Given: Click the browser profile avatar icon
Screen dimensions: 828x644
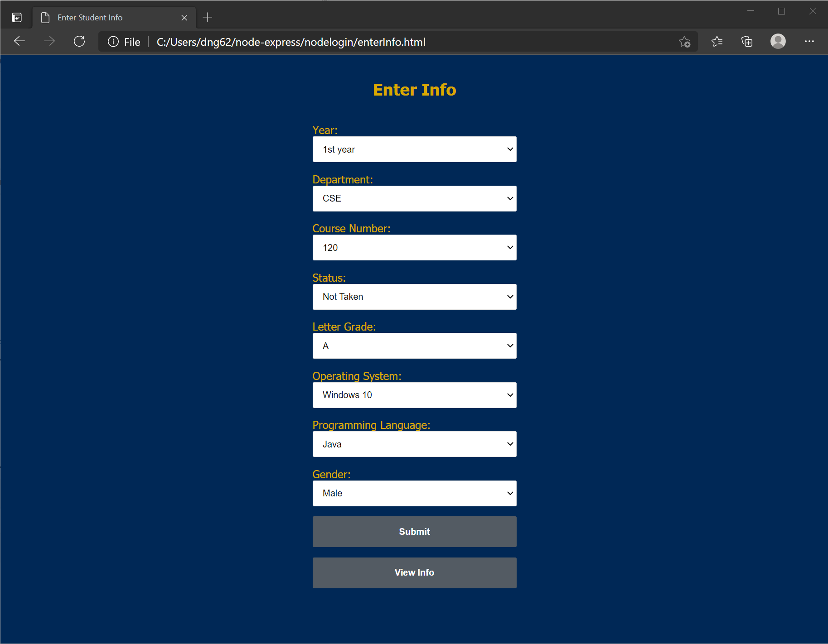Looking at the screenshot, I should pos(778,41).
